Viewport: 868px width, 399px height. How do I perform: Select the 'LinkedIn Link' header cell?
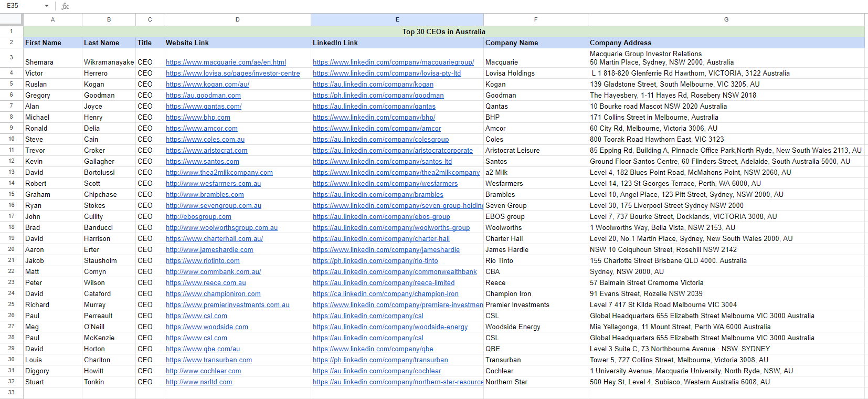point(397,43)
